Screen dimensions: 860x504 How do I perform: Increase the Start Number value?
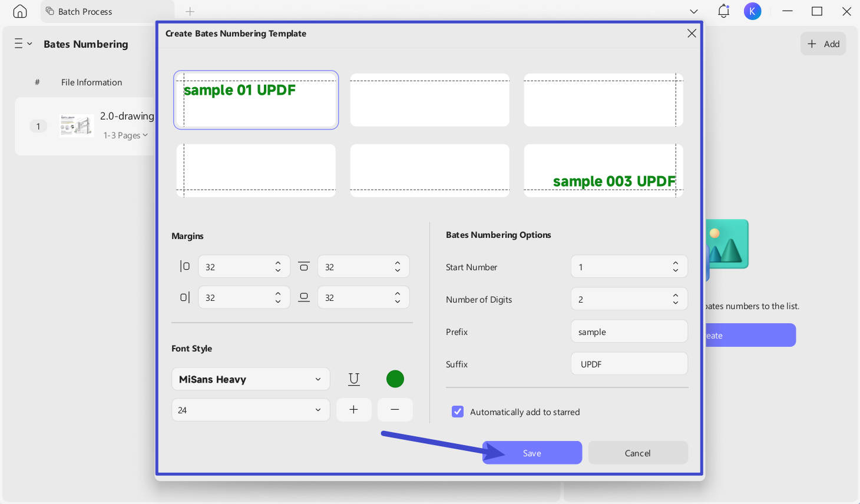coord(676,263)
